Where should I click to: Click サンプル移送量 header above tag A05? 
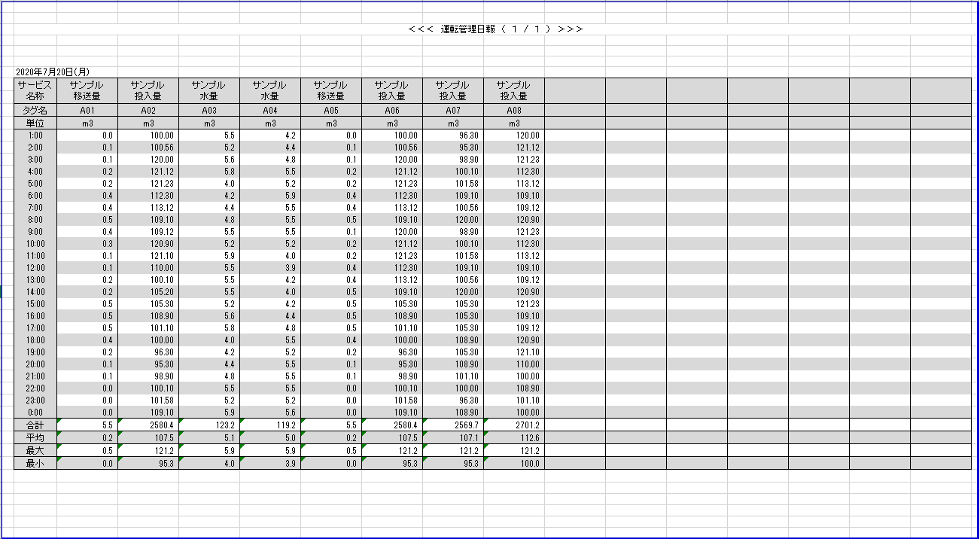tap(331, 90)
